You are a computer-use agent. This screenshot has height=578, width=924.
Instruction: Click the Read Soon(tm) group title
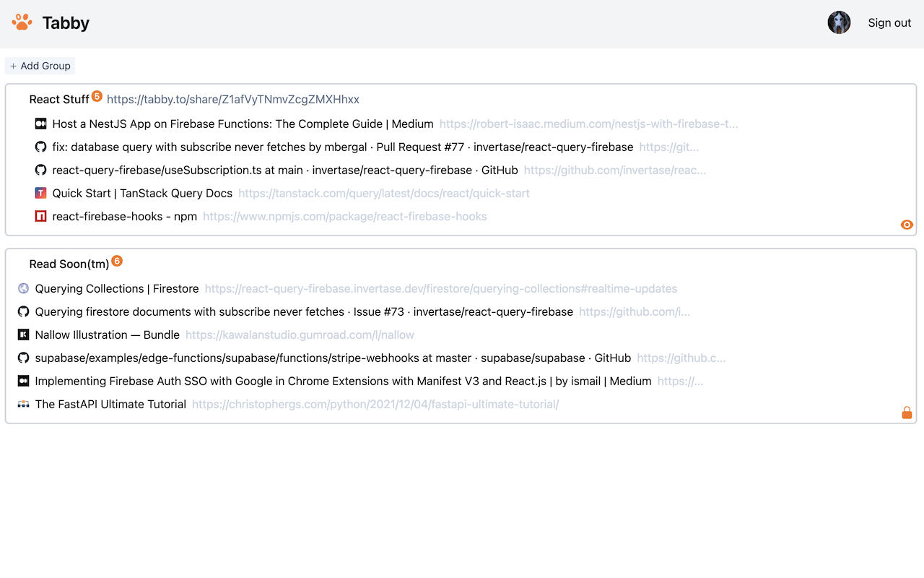[x=69, y=264]
